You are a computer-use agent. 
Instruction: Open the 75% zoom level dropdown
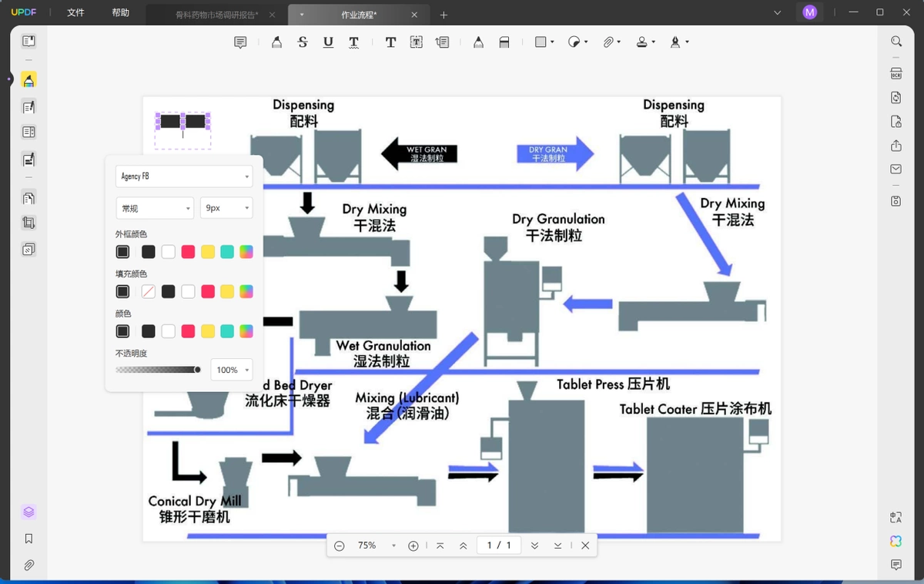coord(375,545)
